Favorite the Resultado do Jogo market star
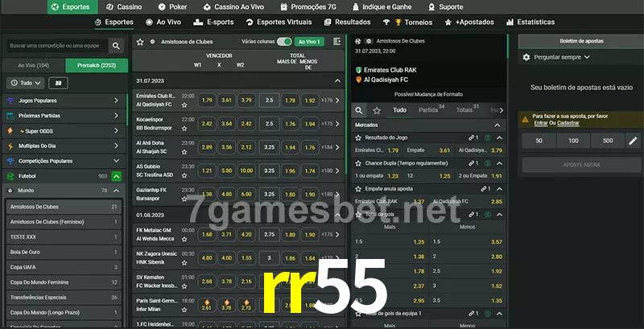Image resolution: width=644 pixels, height=329 pixels. pyautogui.click(x=358, y=138)
